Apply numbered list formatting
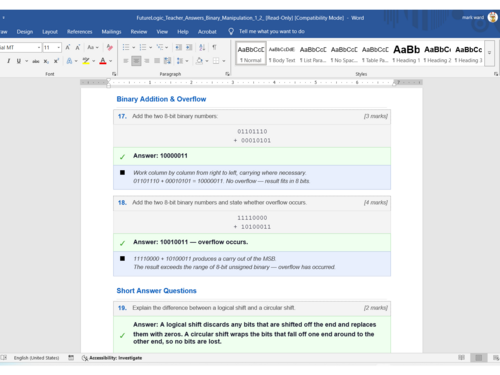 point(143,47)
